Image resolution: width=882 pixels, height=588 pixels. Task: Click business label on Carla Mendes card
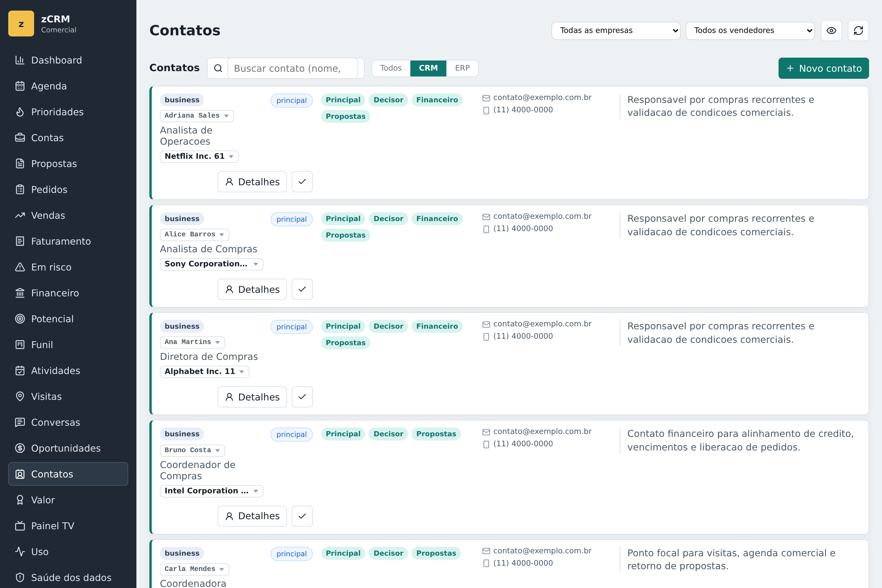point(182,553)
